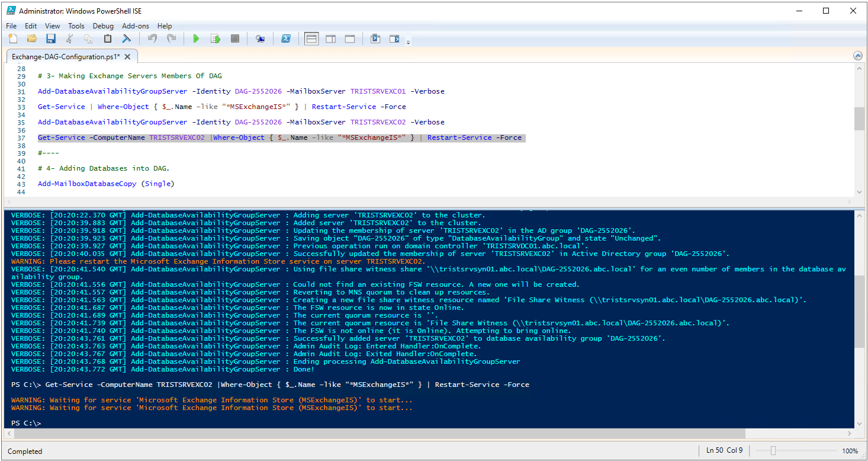Open the Edit menu
This screenshot has width=868, height=461.
(31, 26)
